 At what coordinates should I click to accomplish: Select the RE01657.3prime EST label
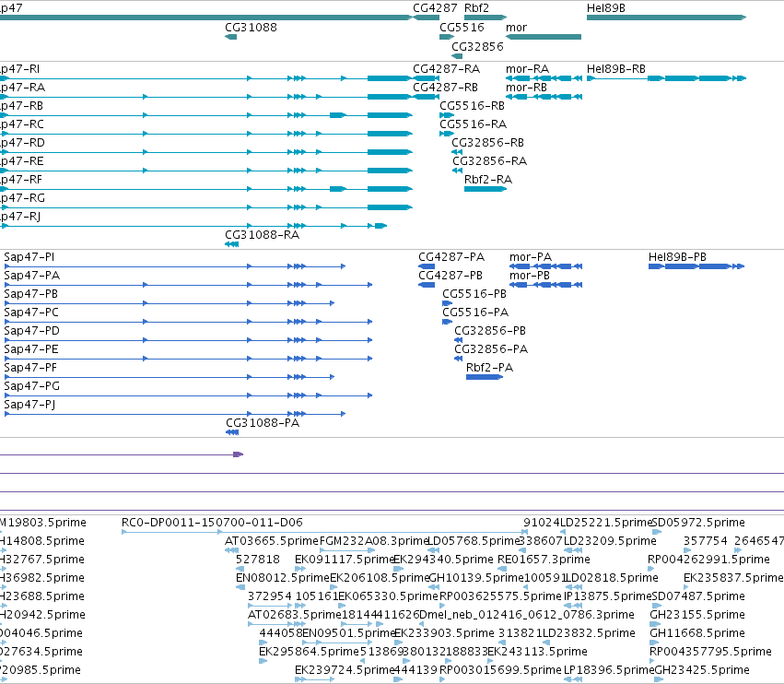[x=544, y=559]
